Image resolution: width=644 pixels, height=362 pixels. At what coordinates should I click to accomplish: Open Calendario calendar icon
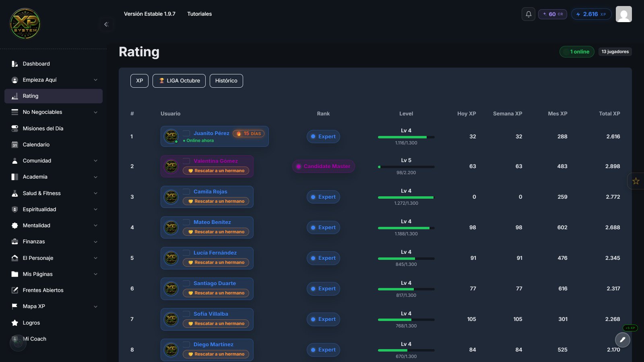[15, 144]
